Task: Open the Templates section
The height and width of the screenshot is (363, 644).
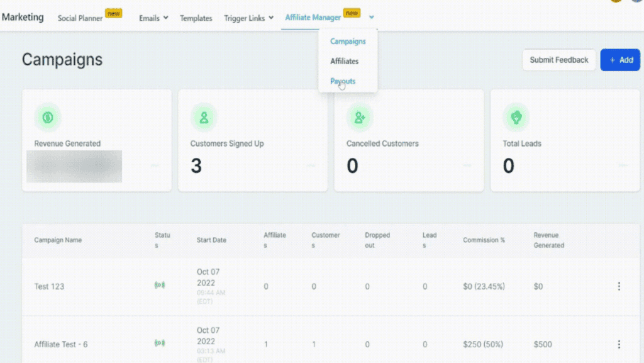Action: [x=196, y=18]
